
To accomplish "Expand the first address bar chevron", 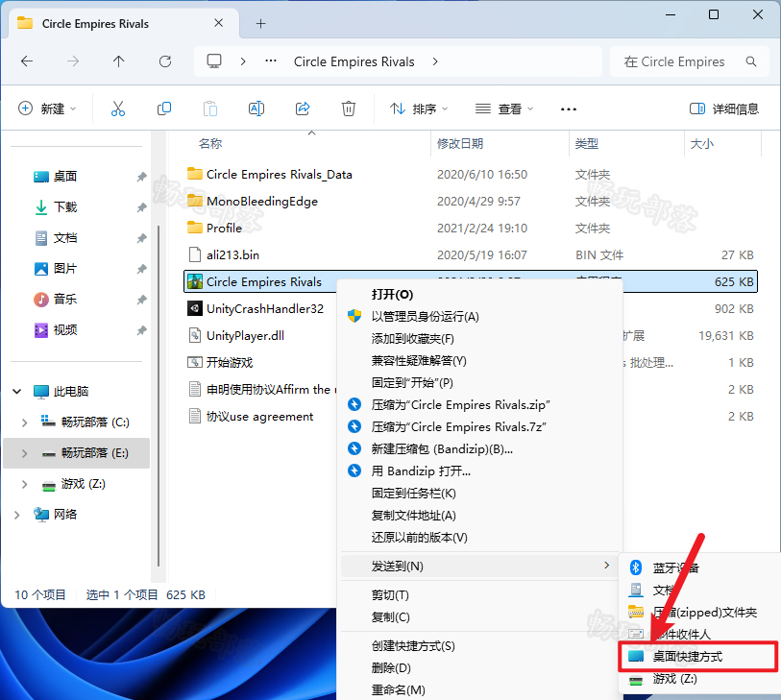I will coord(243,61).
